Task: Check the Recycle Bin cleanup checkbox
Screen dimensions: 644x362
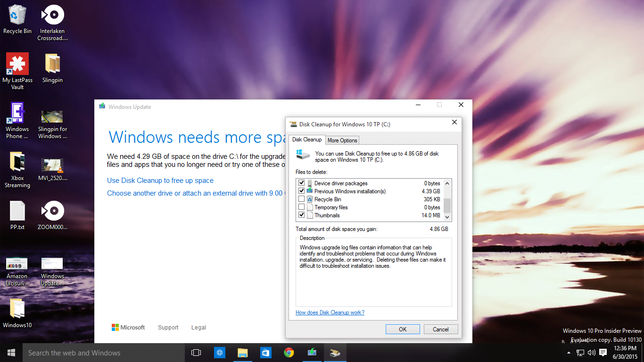Action: click(x=302, y=199)
